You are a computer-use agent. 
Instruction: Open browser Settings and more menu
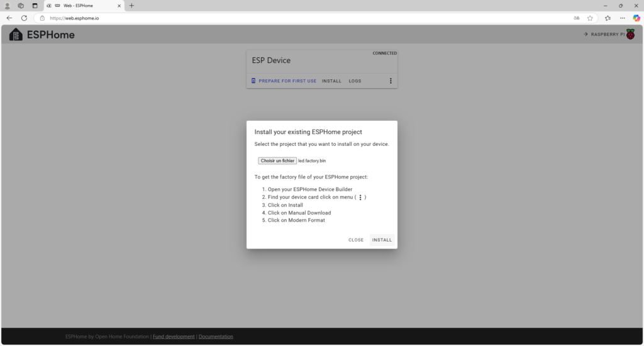[623, 18]
